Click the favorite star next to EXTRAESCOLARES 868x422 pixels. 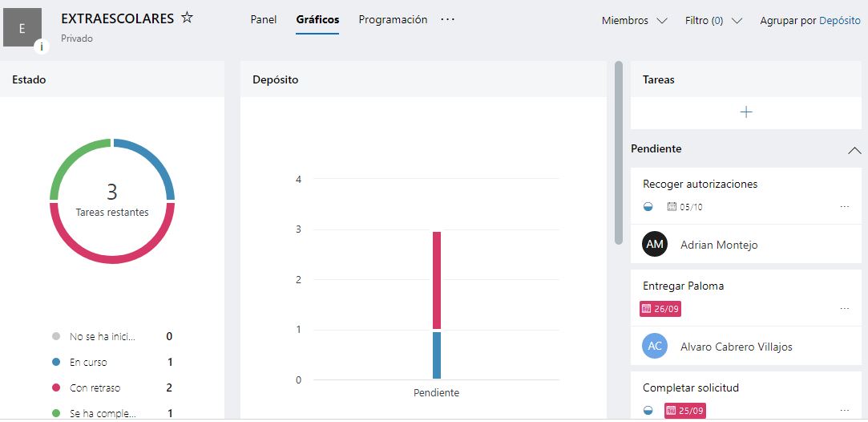187,18
